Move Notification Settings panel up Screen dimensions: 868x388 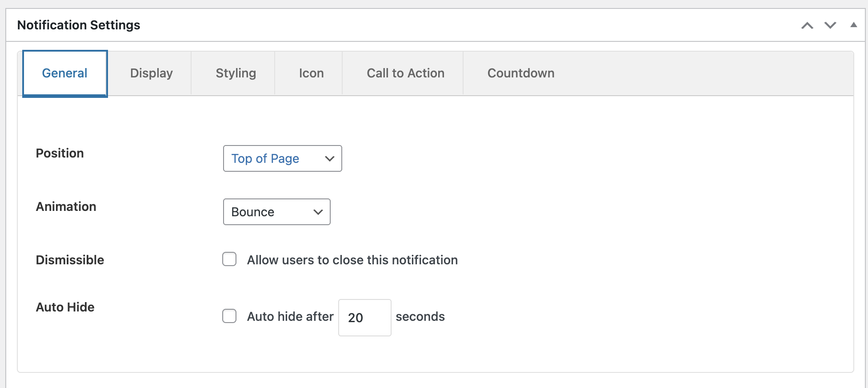point(807,25)
